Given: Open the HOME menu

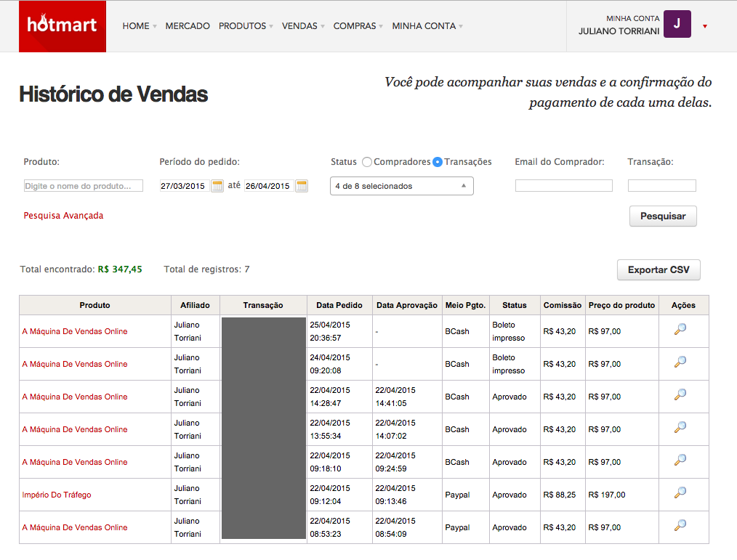Looking at the screenshot, I should coord(140,26).
